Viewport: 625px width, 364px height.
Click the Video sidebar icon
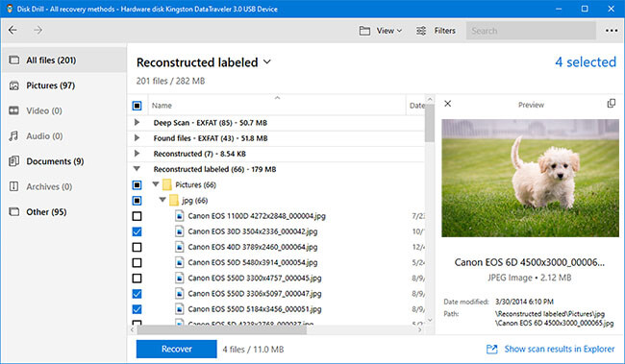click(14, 110)
